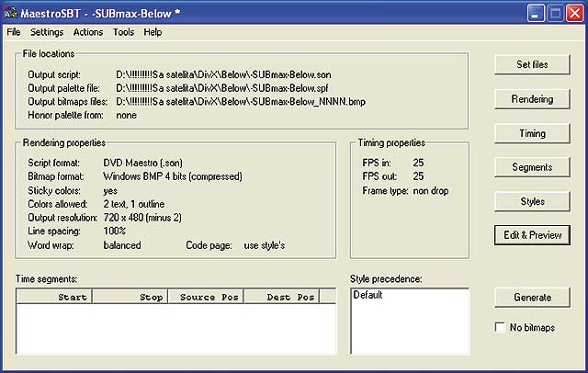Click the FPS in value 25

pos(419,163)
